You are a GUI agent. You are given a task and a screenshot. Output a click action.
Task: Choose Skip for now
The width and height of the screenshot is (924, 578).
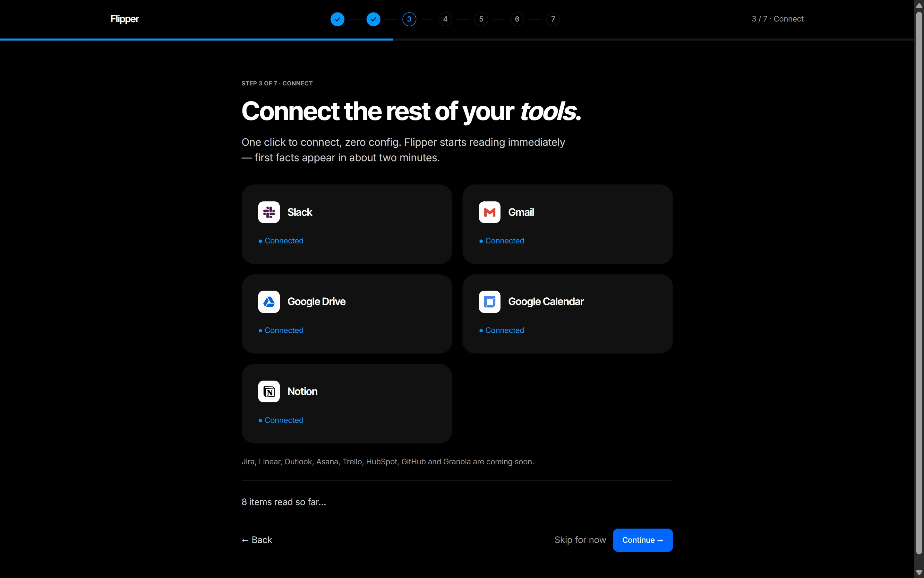click(x=580, y=540)
